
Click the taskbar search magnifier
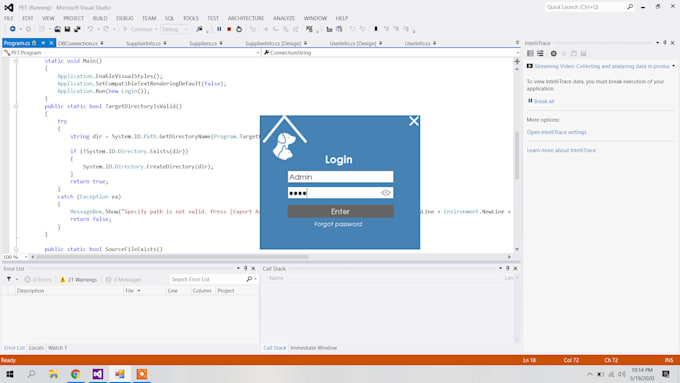click(x=31, y=374)
